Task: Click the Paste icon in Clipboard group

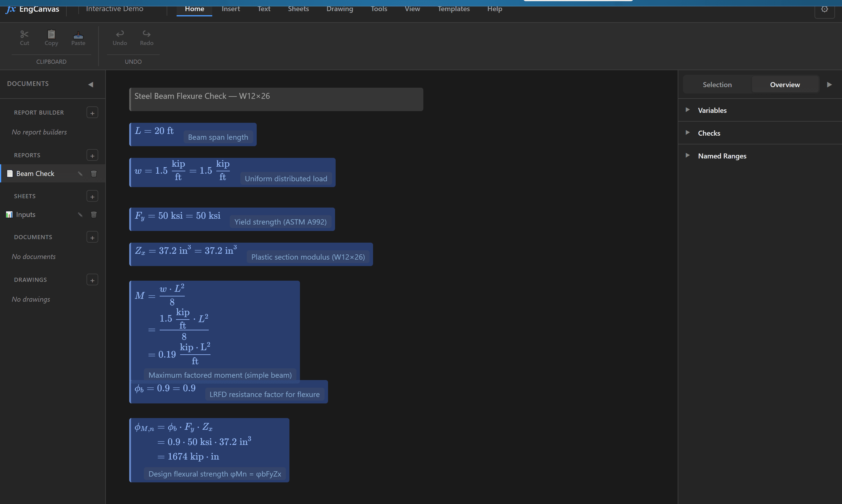Action: coord(78,34)
